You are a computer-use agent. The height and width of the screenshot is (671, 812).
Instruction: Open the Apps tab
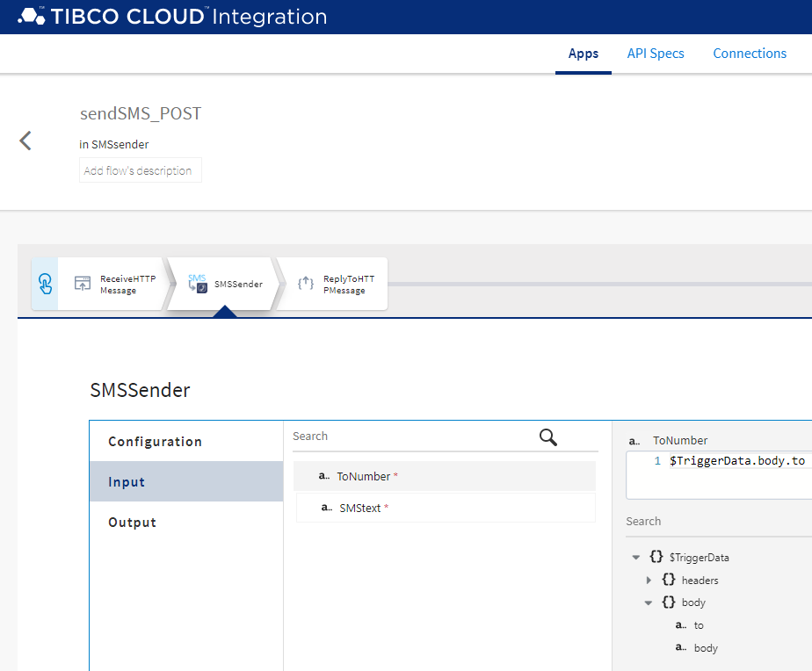tap(584, 54)
